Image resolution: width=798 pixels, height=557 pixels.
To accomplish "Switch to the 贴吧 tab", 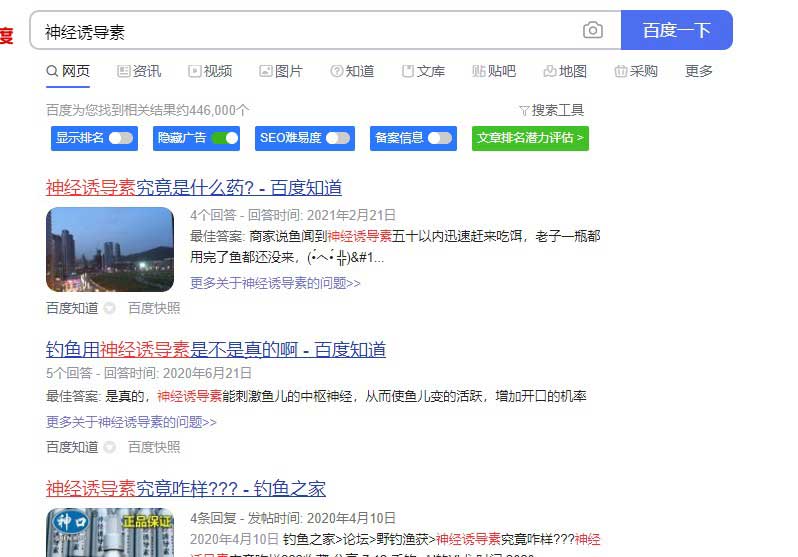I will [x=494, y=71].
